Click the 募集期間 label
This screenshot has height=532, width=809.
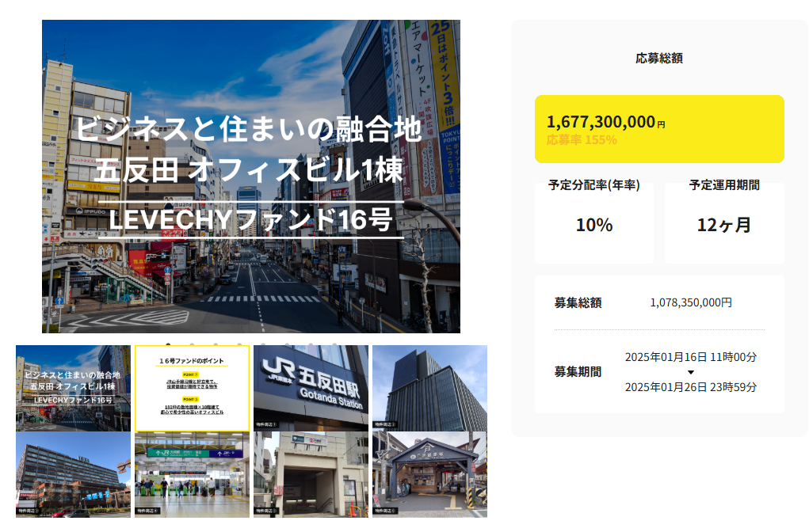(578, 372)
